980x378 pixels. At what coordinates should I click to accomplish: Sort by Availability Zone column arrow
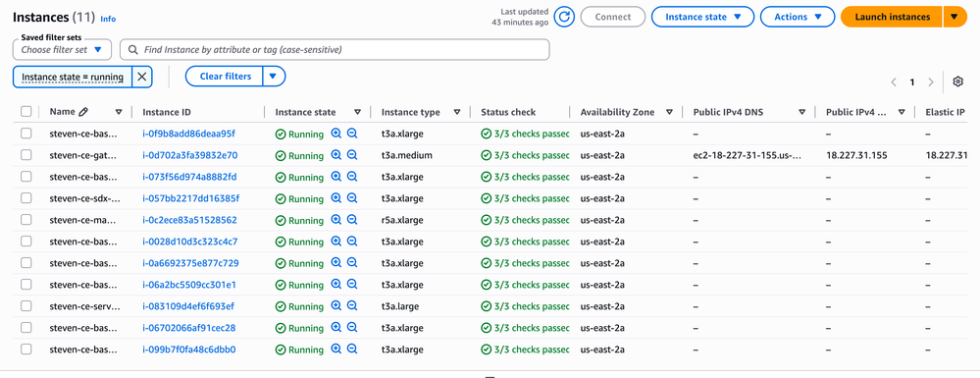coord(669,113)
